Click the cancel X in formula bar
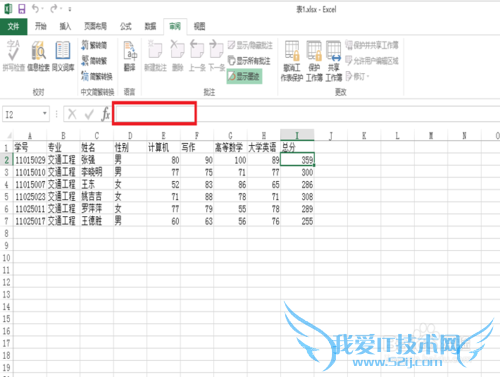500x377 pixels. pos(72,114)
